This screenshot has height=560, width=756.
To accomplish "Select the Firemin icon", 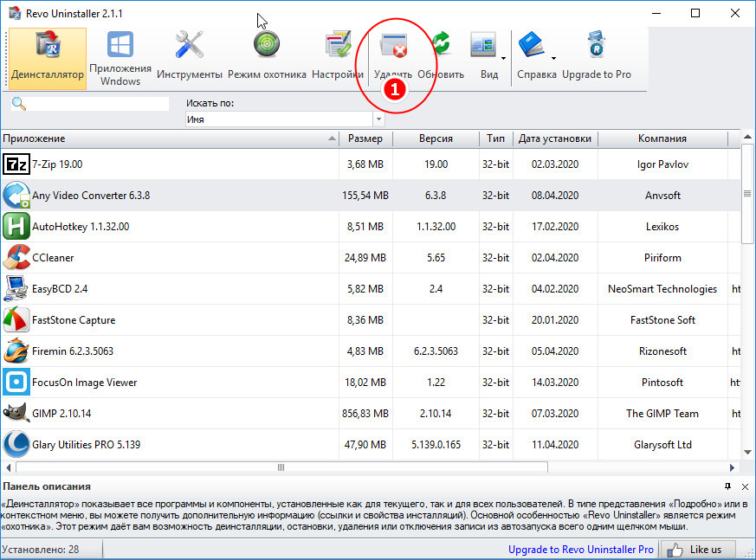I will [x=16, y=351].
